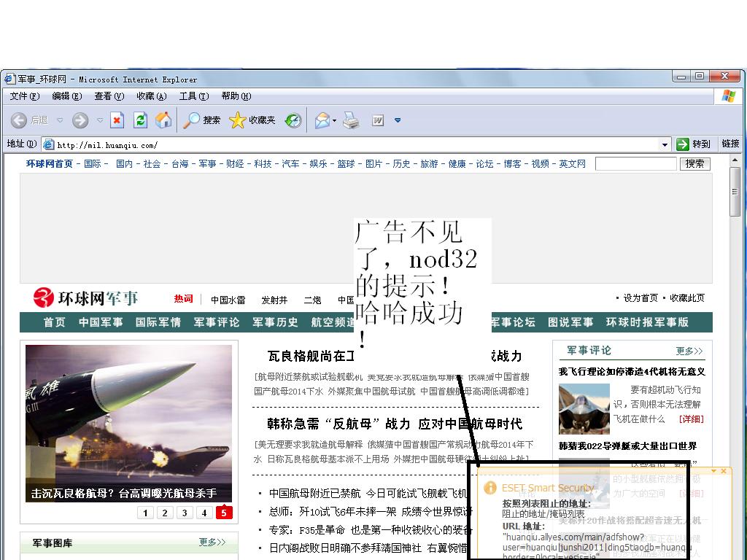Select the 中国军事 navigation tab
The image size is (747, 560).
pyautogui.click(x=101, y=322)
